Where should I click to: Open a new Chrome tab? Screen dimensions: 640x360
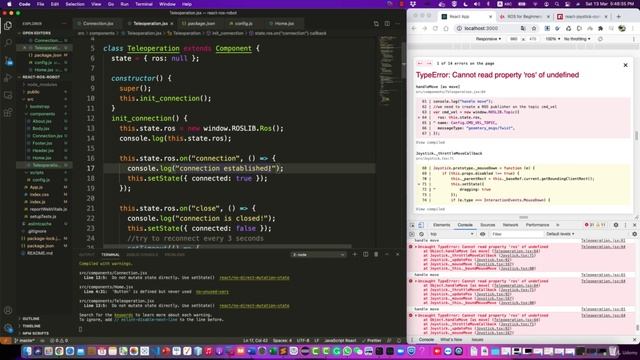(x=618, y=16)
